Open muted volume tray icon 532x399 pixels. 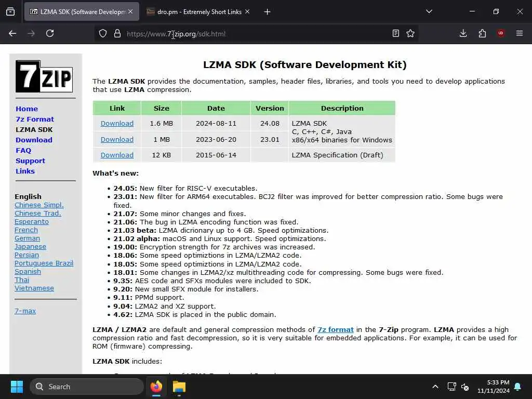[x=465, y=387]
